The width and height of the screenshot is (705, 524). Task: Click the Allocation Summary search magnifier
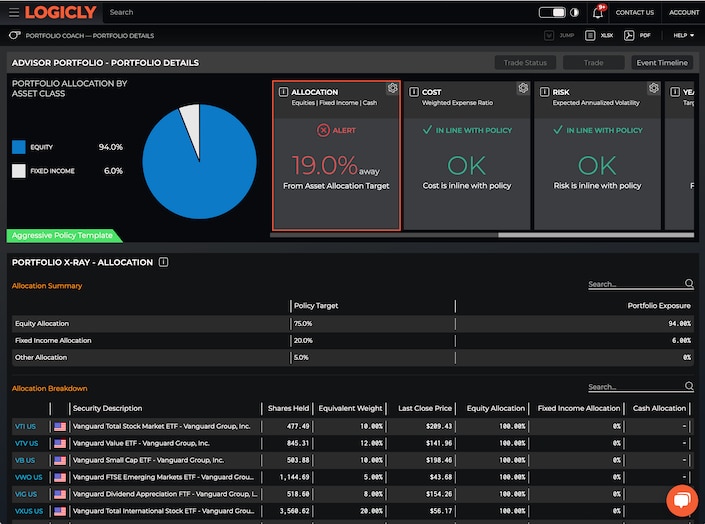pyautogui.click(x=689, y=283)
